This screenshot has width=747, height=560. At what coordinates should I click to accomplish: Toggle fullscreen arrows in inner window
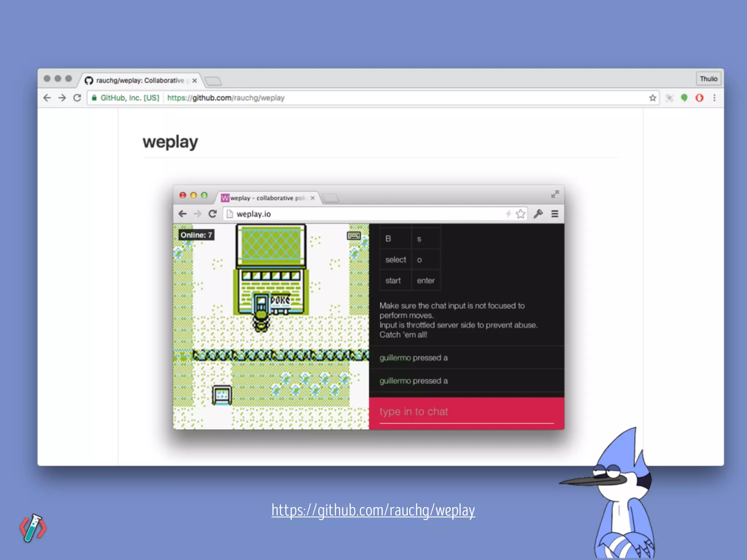pyautogui.click(x=555, y=194)
